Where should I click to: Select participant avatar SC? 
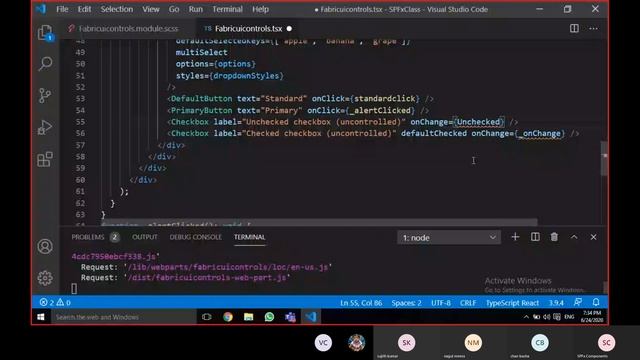606,342
